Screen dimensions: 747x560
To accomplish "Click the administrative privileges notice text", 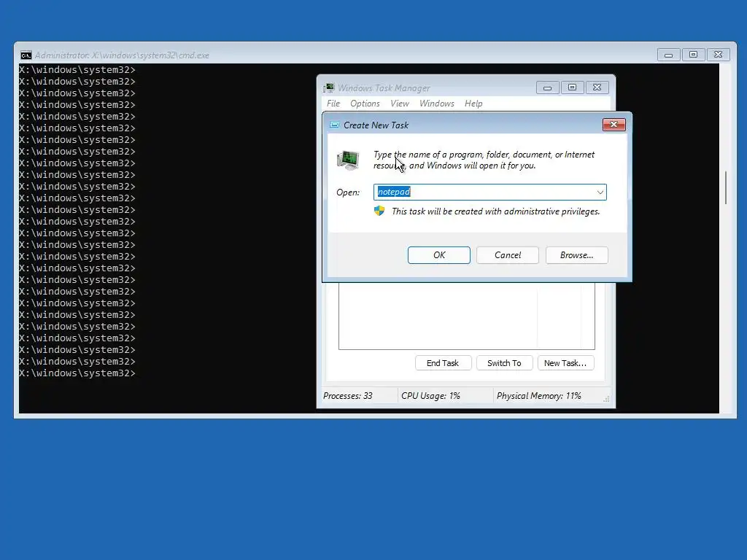I will (495, 211).
